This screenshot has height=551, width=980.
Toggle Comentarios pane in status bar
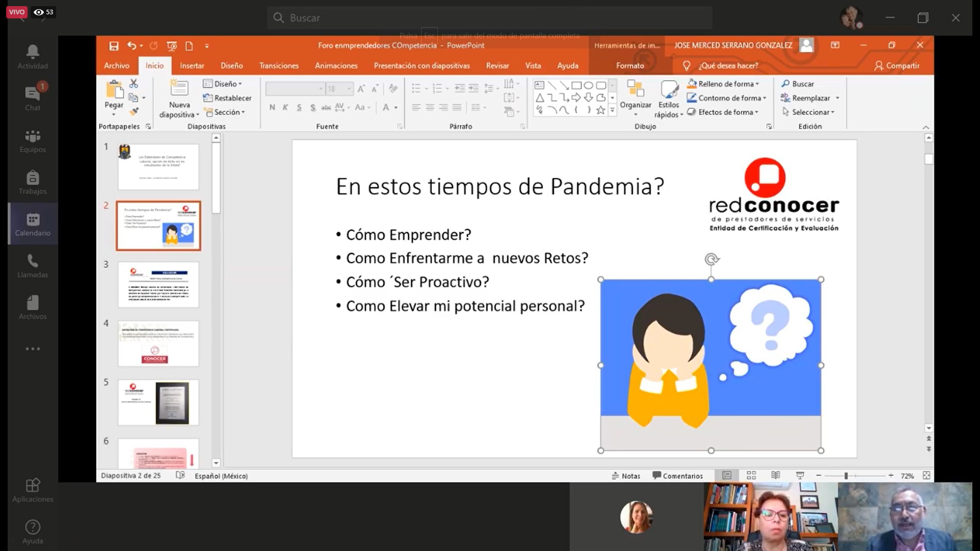(678, 475)
